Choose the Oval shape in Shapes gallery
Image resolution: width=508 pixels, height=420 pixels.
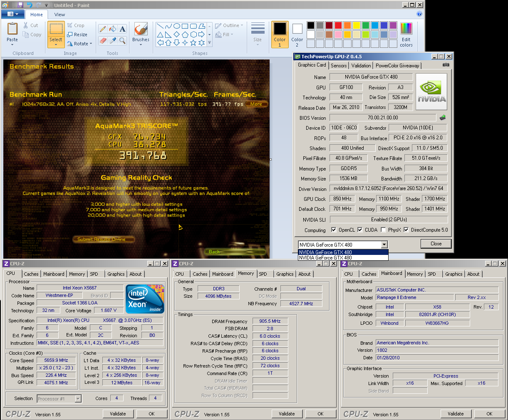point(177,26)
